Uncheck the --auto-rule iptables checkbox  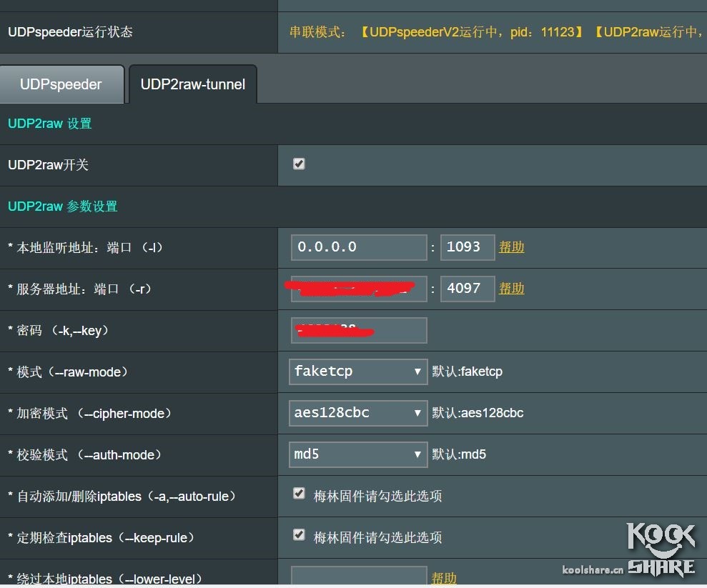pos(299,494)
